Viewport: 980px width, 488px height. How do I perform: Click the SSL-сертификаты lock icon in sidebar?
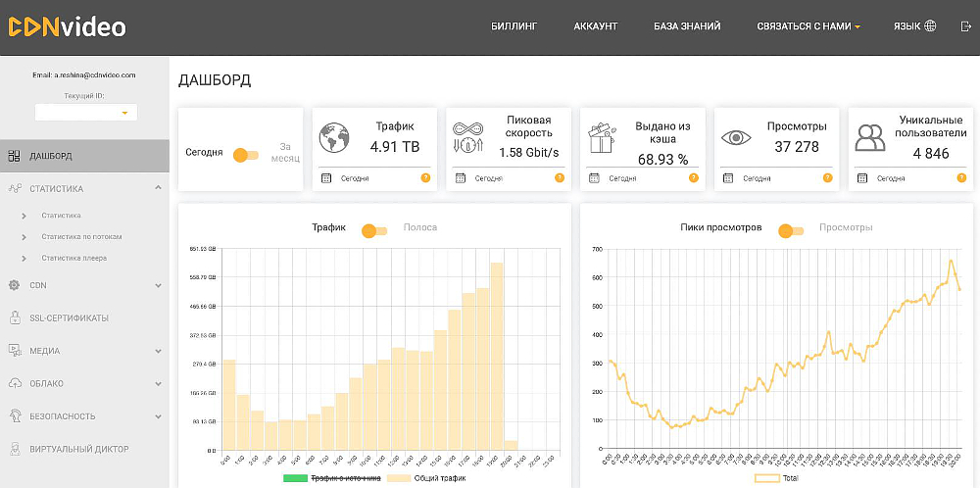click(14, 317)
